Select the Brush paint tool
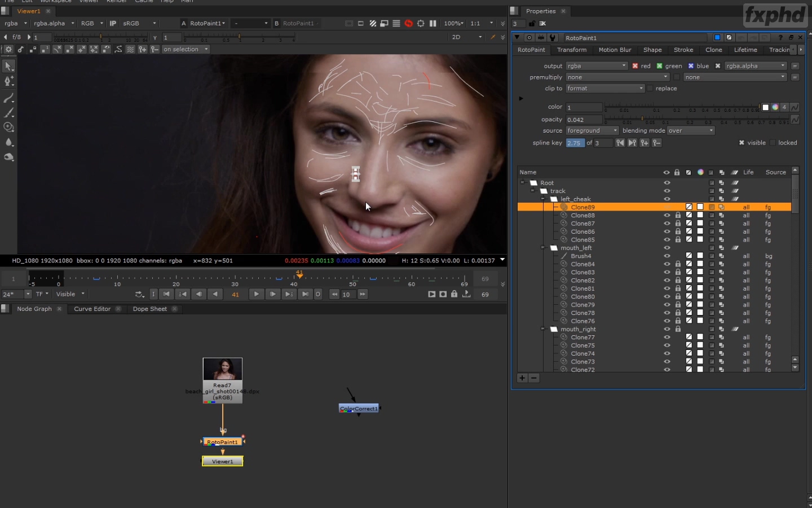812x508 pixels. [8, 113]
